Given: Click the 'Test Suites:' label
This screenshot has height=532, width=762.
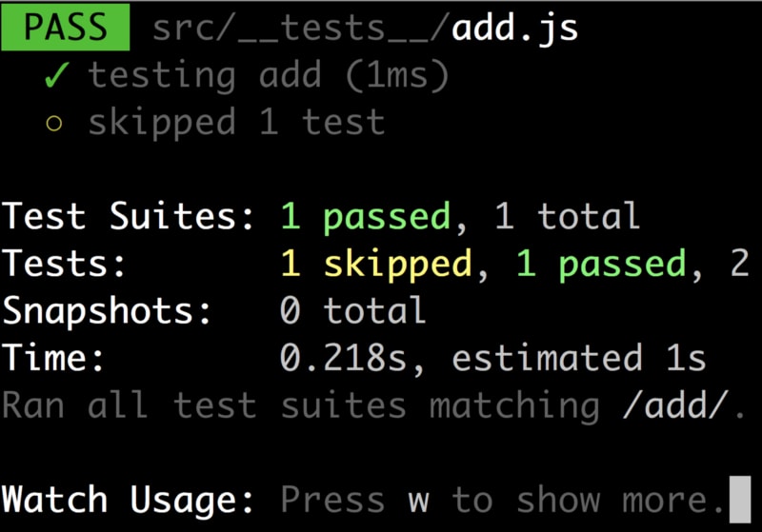Looking at the screenshot, I should (x=128, y=216).
